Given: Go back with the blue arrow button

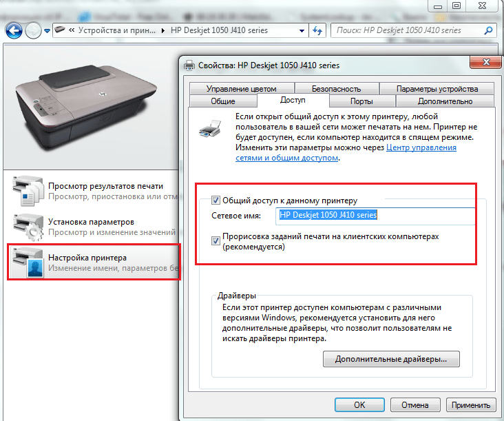Looking at the screenshot, I should 14,30.
